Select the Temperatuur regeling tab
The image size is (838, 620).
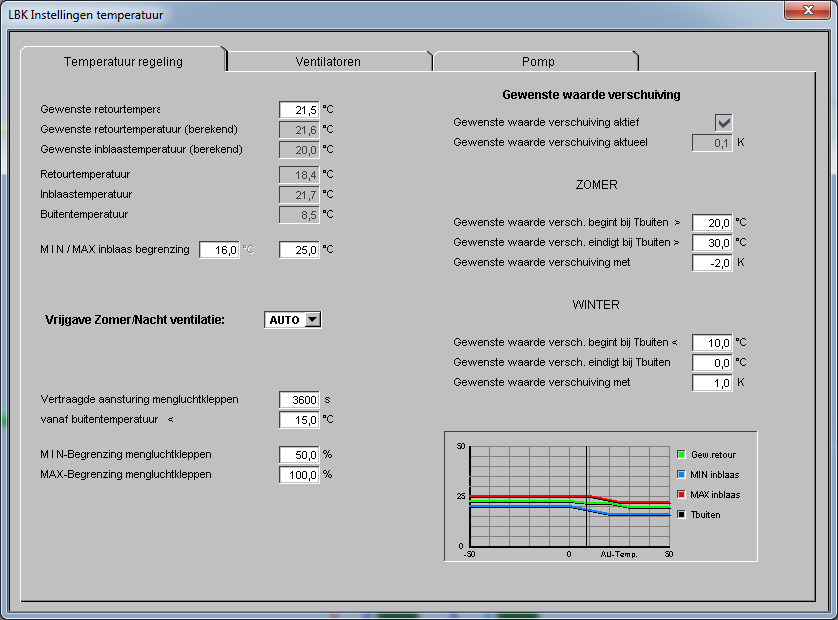123,60
